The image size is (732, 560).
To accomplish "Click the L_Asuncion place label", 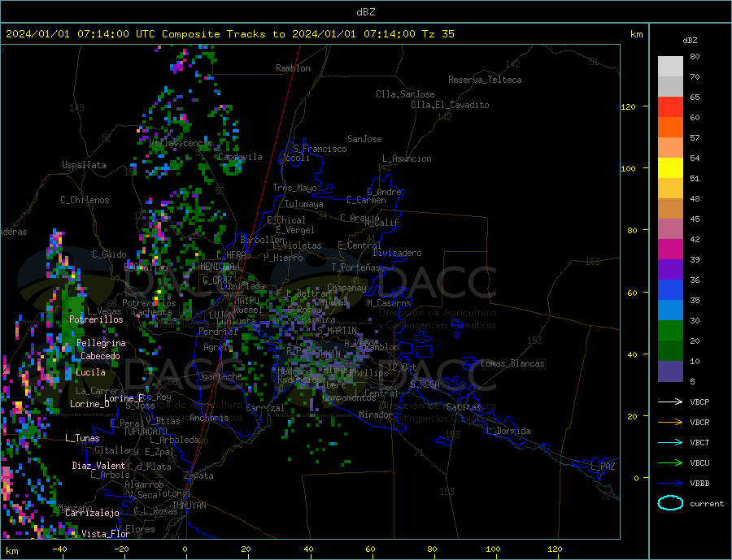I will coord(407,158).
